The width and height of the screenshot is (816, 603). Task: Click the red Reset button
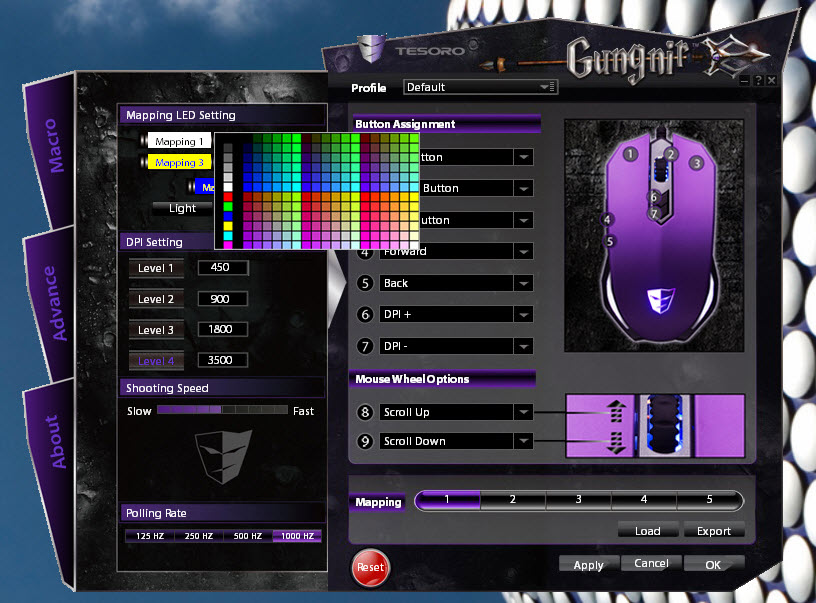(370, 567)
